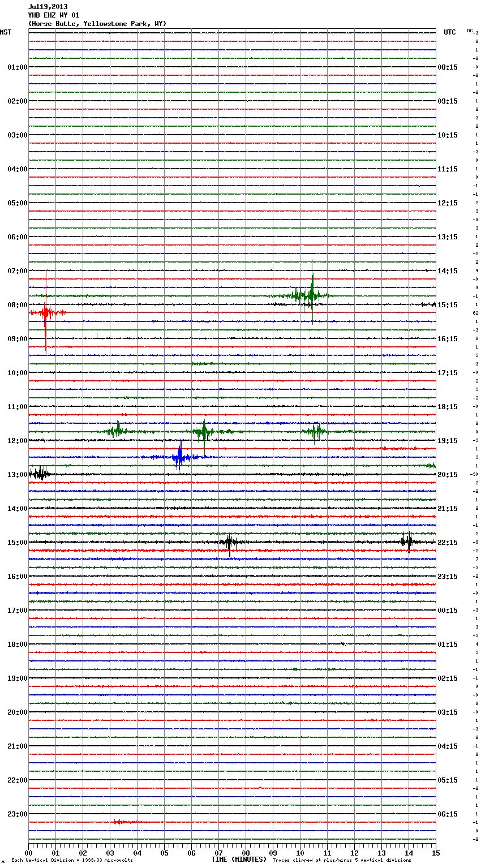Click the "12:15" UTC time label

[448, 203]
